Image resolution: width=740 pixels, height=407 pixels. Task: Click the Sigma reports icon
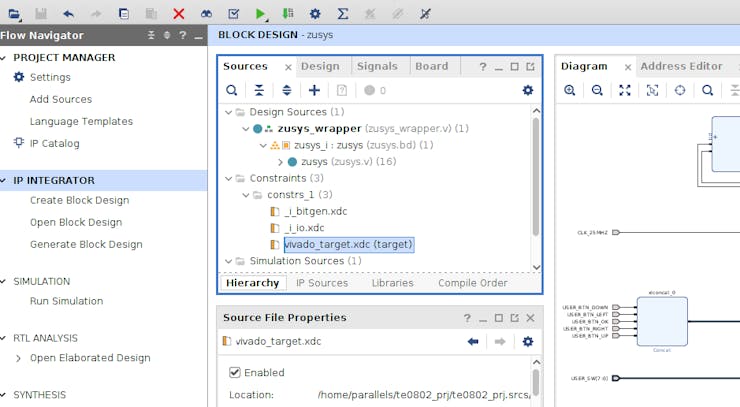[x=343, y=14]
